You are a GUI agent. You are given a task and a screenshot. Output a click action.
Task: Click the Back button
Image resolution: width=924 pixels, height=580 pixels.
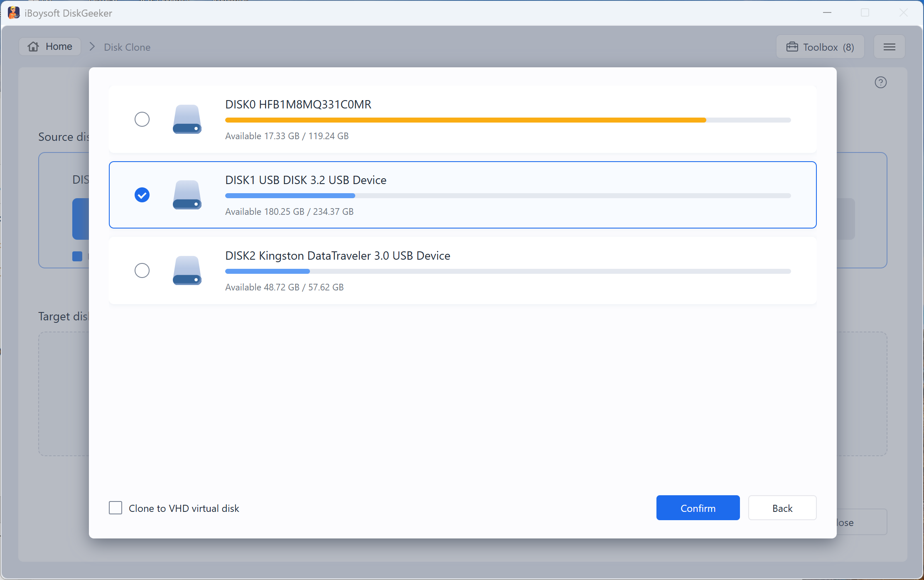point(782,508)
